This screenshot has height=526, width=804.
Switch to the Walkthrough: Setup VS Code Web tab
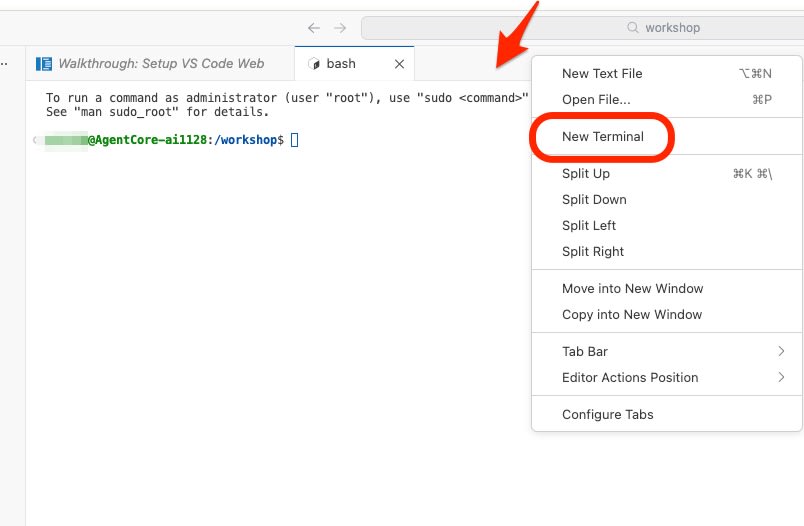point(160,64)
